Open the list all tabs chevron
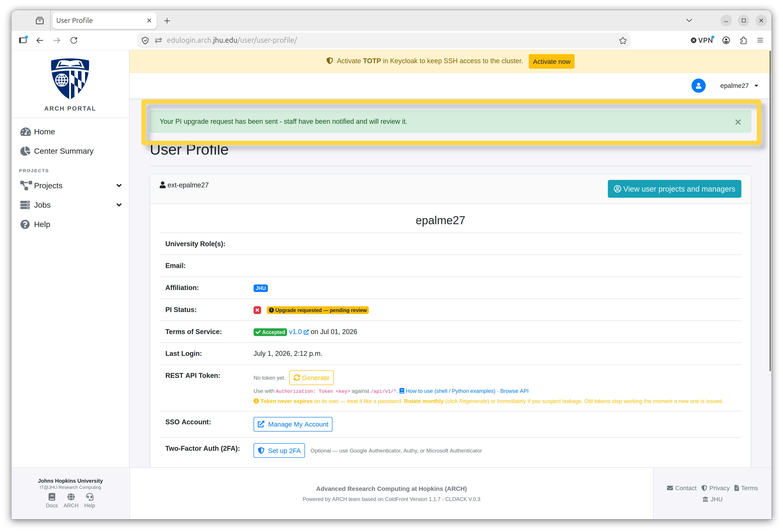 (689, 20)
